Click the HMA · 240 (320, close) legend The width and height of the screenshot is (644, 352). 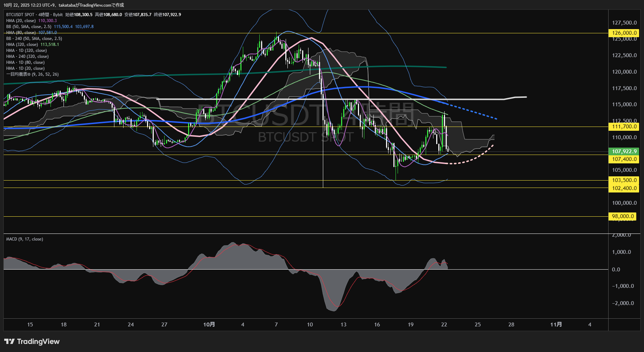27,56
